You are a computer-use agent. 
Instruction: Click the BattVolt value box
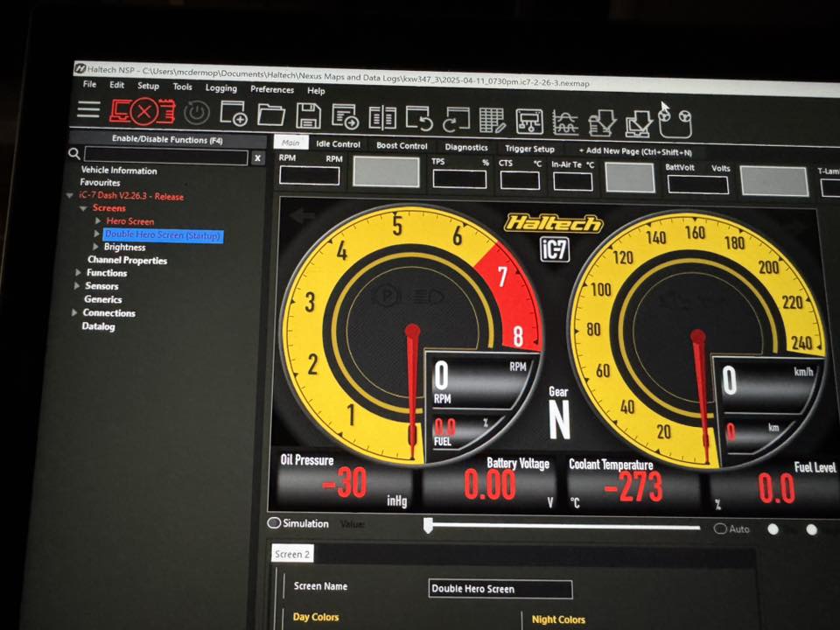698,185
